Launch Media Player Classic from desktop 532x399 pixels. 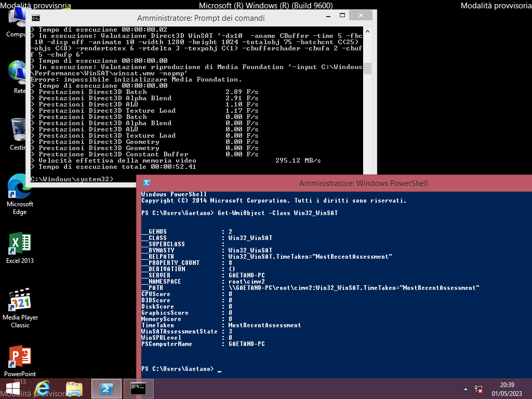coord(20,300)
